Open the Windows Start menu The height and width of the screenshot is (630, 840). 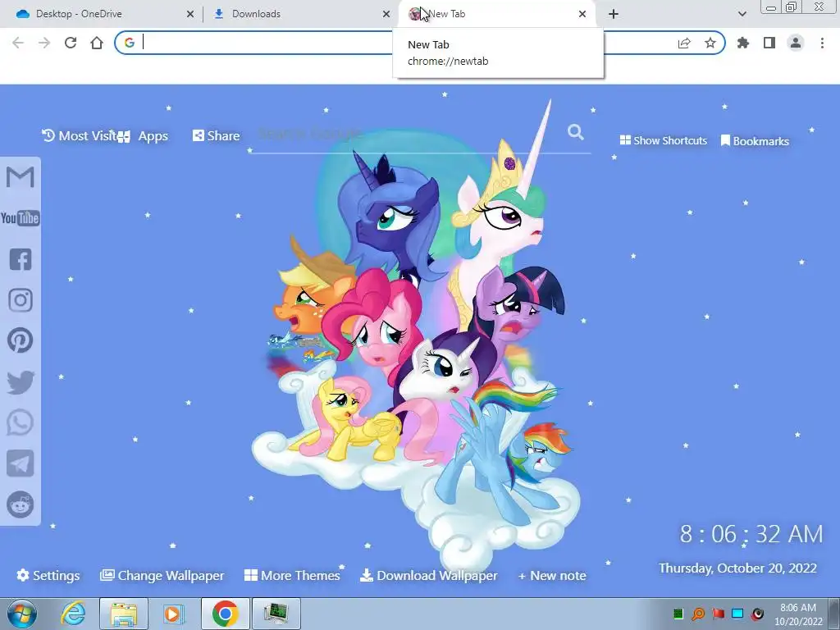(22, 614)
